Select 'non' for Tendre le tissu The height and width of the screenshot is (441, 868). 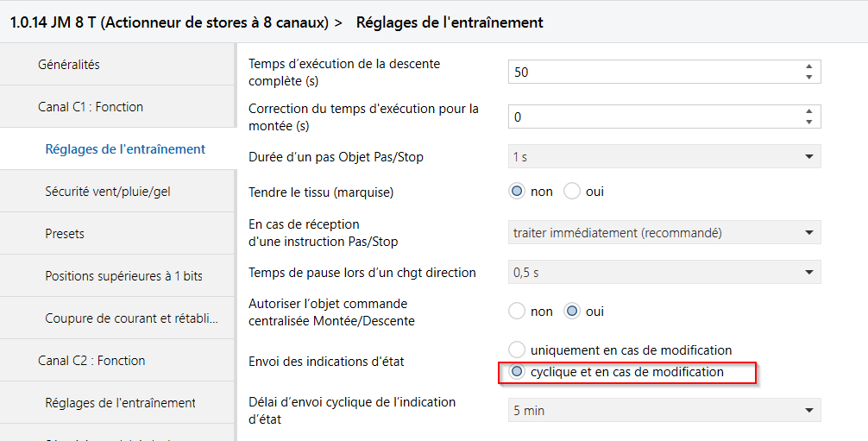tap(517, 192)
